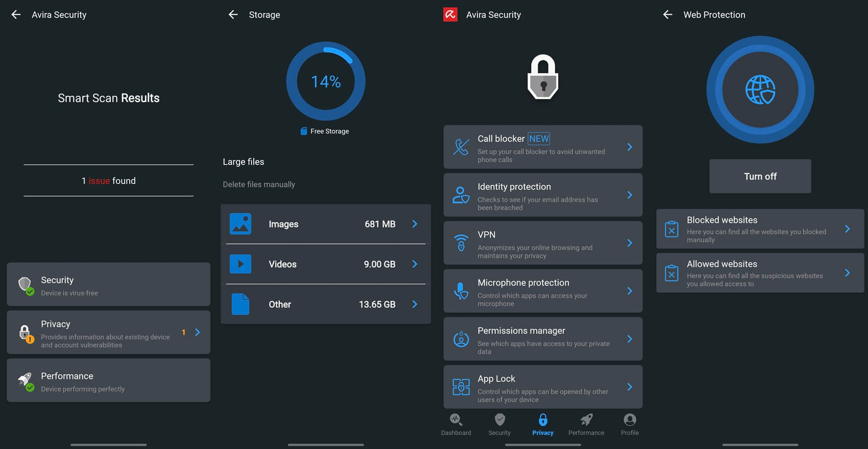Tap the Call blocker phone icon
This screenshot has height=449, width=868.
461,147
